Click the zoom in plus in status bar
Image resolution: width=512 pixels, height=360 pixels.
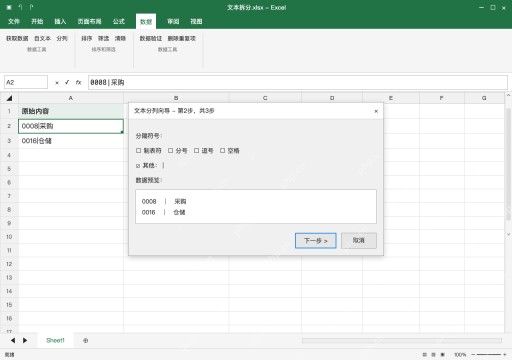click(505, 355)
